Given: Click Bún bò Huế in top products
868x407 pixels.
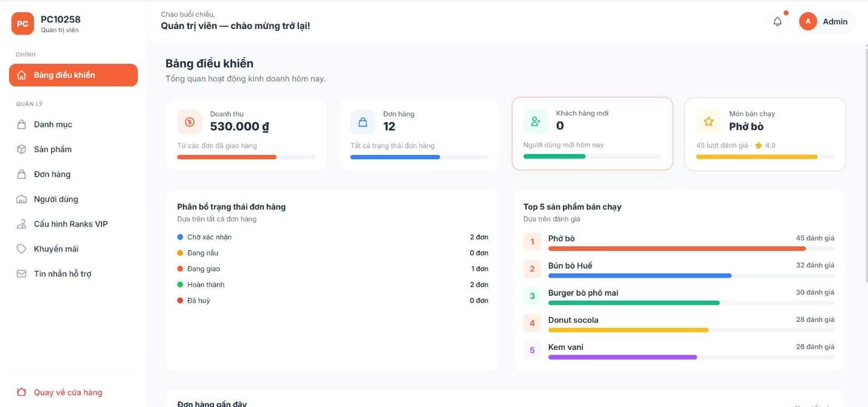Looking at the screenshot, I should click(570, 265).
